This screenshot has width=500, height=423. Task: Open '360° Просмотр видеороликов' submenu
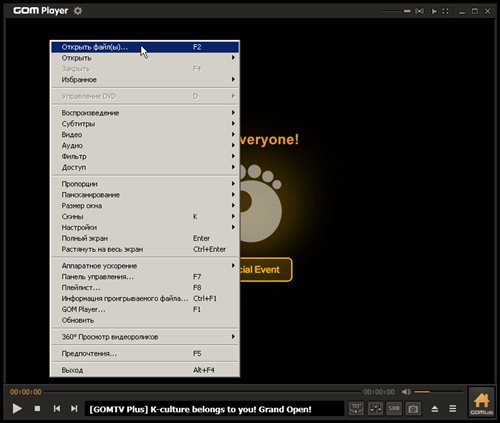145,337
